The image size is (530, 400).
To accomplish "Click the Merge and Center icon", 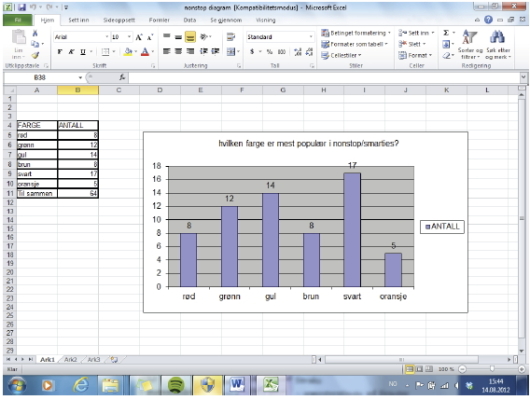I will pyautogui.click(x=231, y=51).
